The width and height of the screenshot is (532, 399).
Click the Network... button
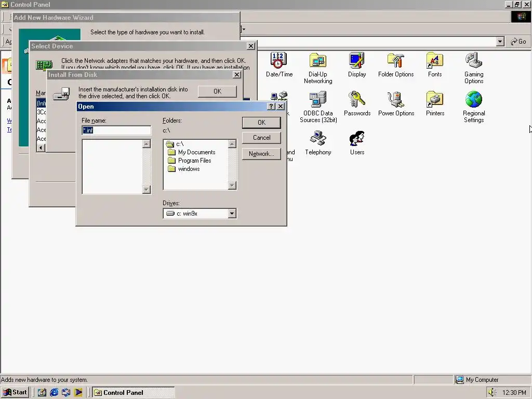point(261,154)
